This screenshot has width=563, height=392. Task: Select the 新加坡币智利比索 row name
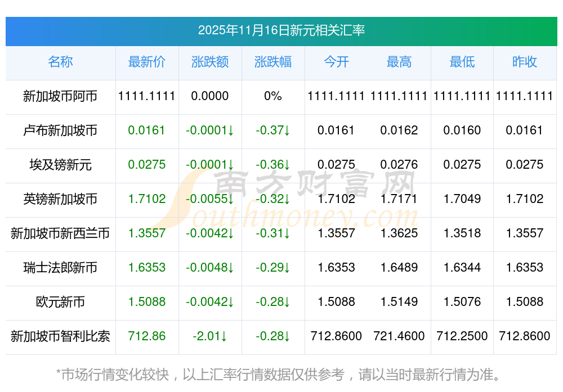pyautogui.click(x=60, y=336)
